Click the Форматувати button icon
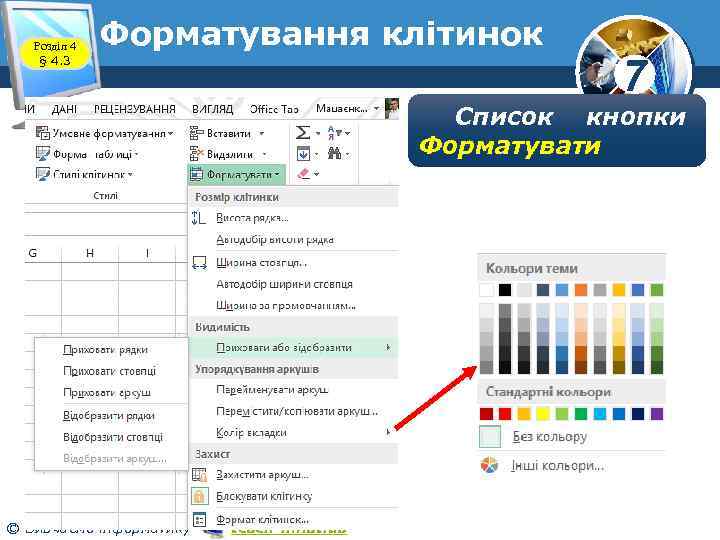Image resolution: width=720 pixels, height=540 pixels. (x=197, y=174)
